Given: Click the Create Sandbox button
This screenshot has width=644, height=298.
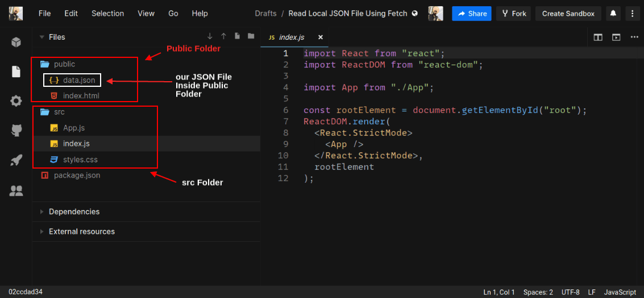Looking at the screenshot, I should point(568,14).
